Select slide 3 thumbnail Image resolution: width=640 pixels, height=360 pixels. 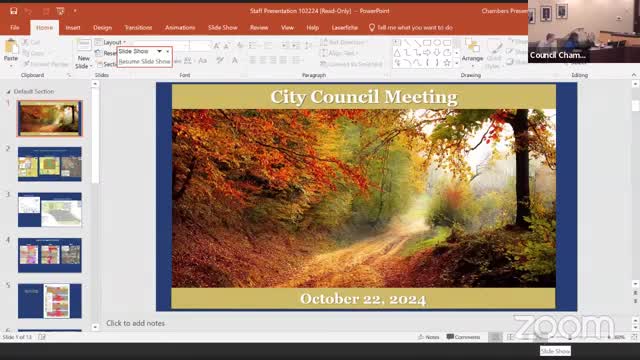point(50,210)
